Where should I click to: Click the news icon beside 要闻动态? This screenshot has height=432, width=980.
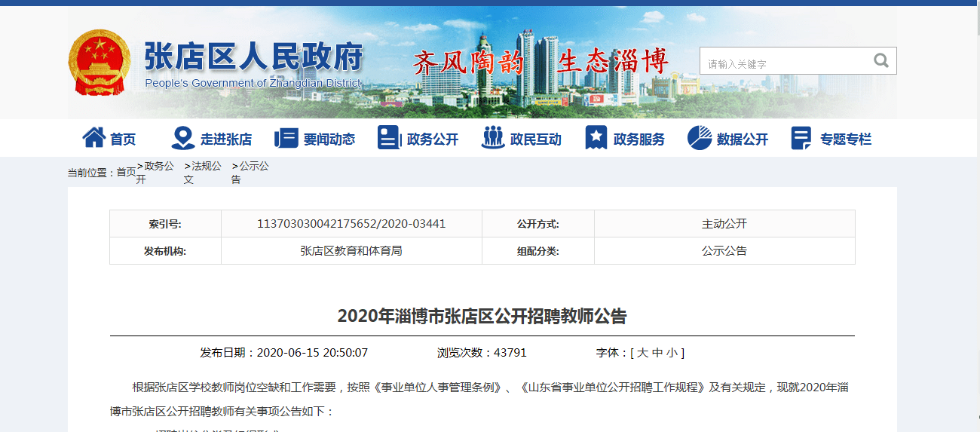click(286, 138)
